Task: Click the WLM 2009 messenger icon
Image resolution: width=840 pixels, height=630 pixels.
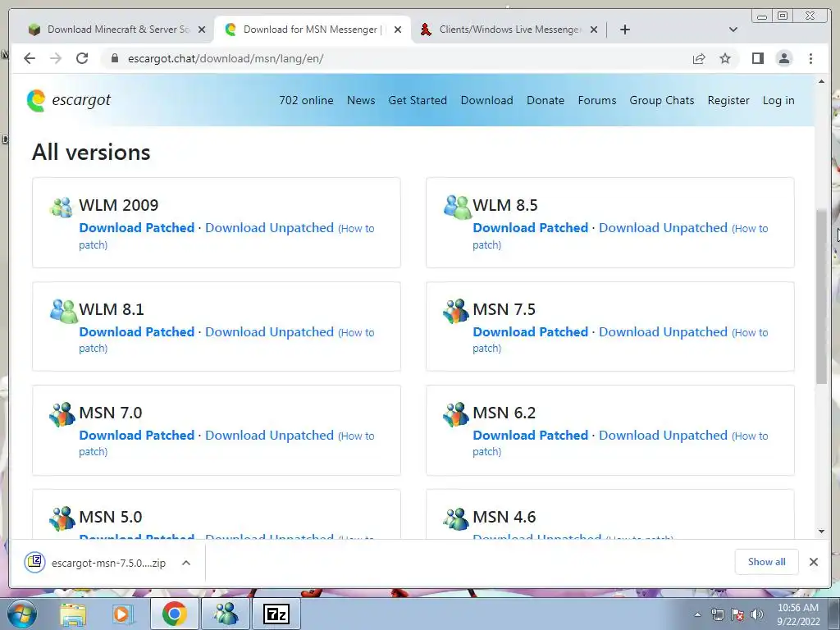Action: tap(61, 207)
